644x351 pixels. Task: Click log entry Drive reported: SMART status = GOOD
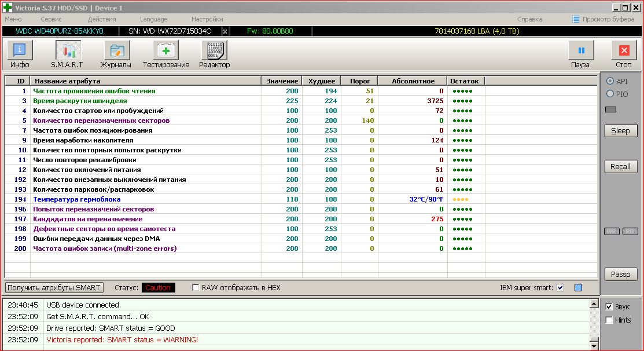click(x=111, y=328)
